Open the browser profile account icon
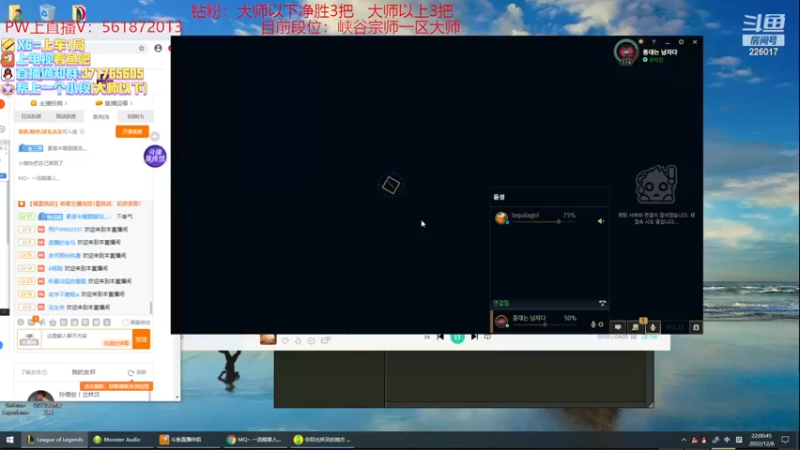This screenshot has height=450, width=800. point(158,48)
